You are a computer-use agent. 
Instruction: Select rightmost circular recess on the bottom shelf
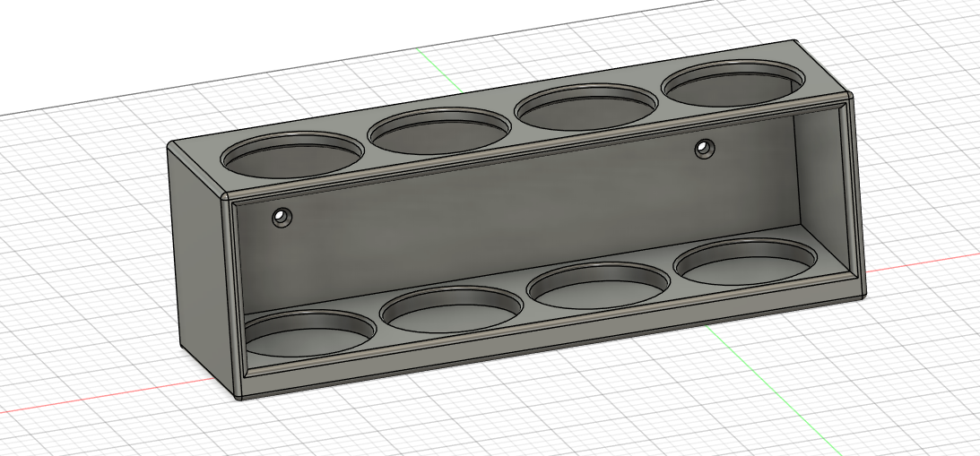point(746,262)
